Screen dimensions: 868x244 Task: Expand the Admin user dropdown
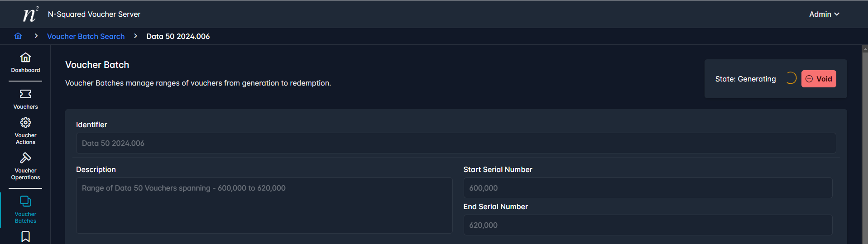[x=824, y=14]
